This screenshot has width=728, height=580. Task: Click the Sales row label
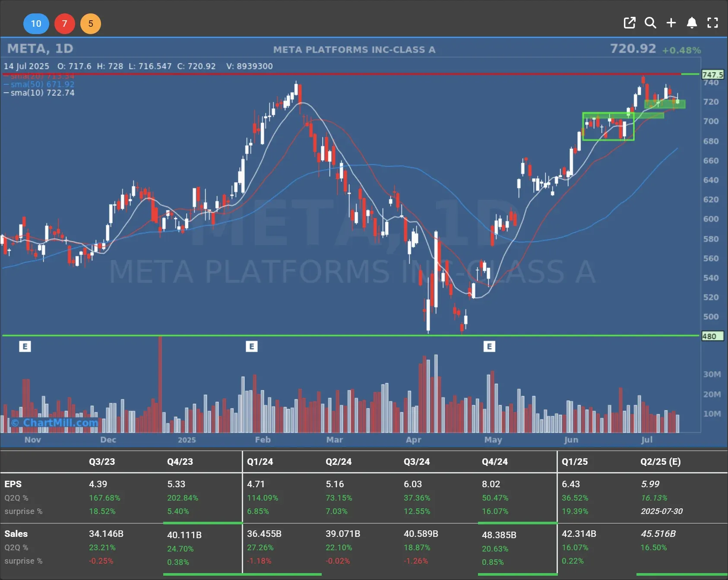16,534
